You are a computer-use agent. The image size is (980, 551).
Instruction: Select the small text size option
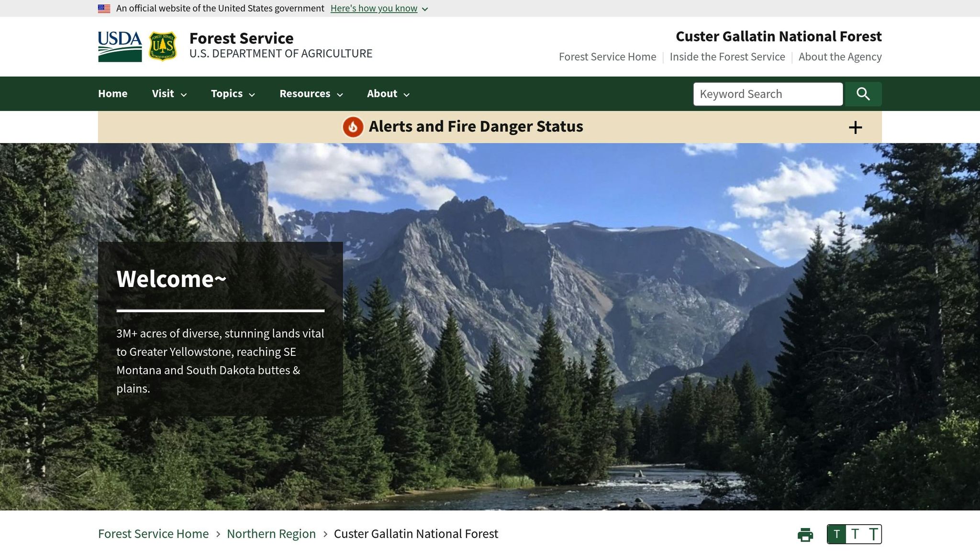pos(836,534)
